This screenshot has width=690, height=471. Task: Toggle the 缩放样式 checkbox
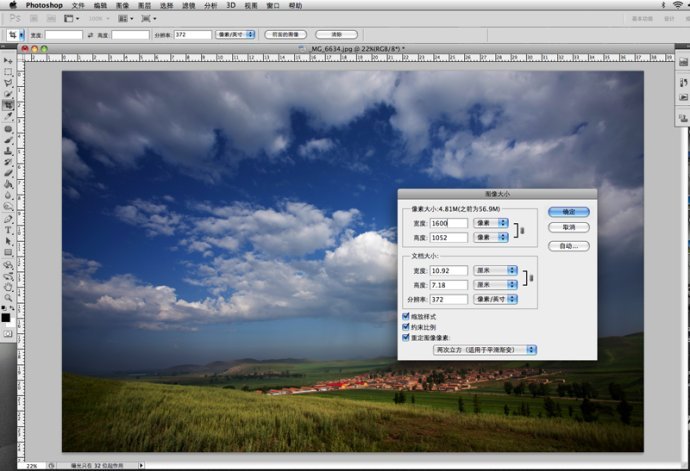click(406, 316)
